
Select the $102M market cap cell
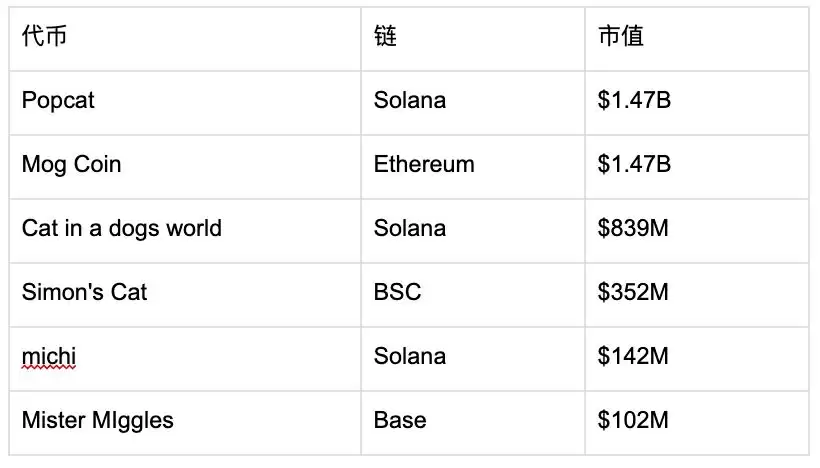[632, 421]
